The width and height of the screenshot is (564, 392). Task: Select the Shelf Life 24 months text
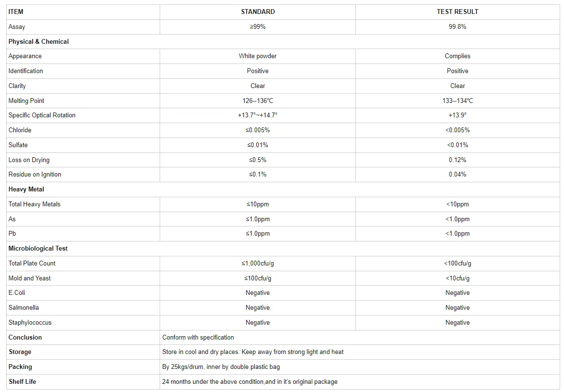click(250, 382)
